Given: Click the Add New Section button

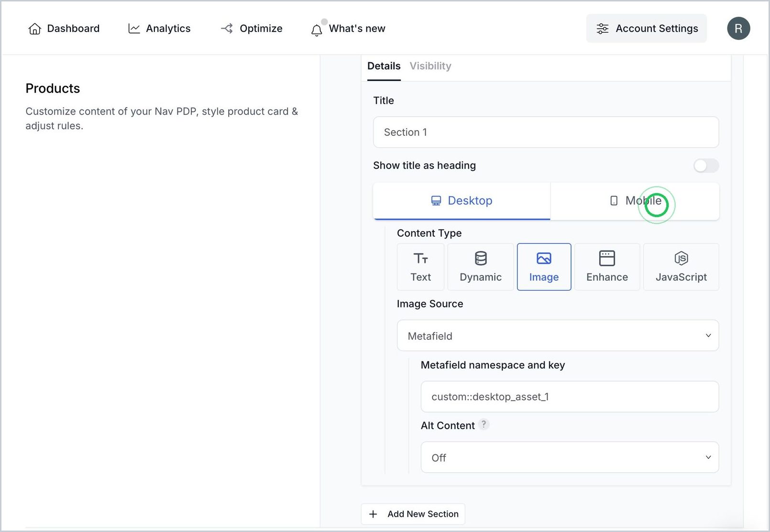Looking at the screenshot, I should tap(413, 514).
